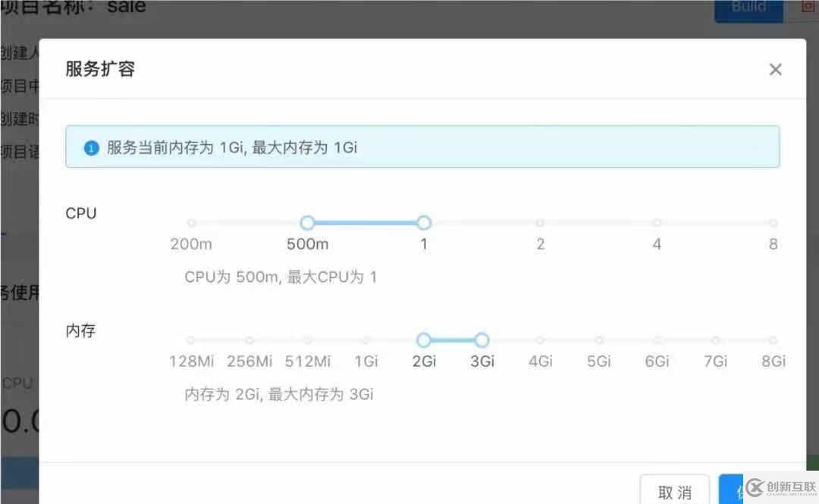This screenshot has width=819, height=504.
Task: Click the memory slider 5Gi stop
Action: pyautogui.click(x=598, y=340)
